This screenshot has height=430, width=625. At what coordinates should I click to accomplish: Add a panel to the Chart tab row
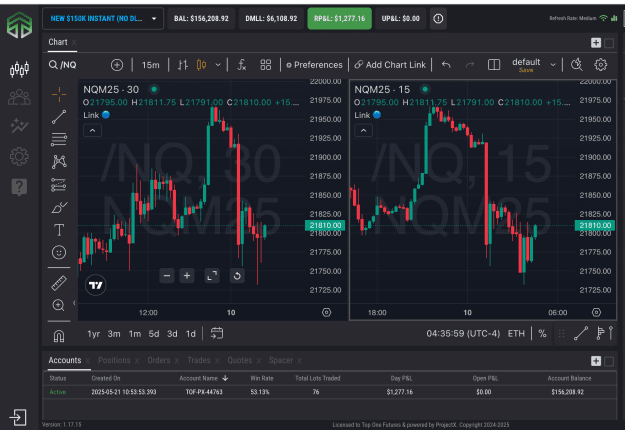(596, 43)
